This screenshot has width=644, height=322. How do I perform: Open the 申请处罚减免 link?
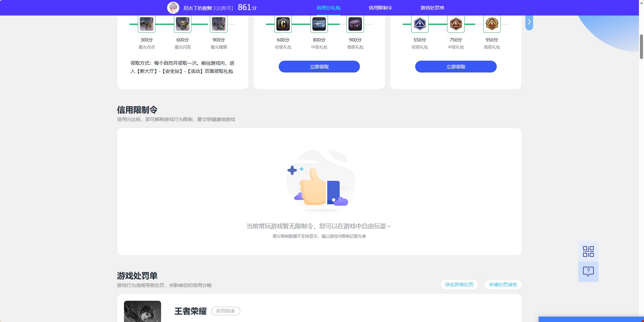point(503,285)
